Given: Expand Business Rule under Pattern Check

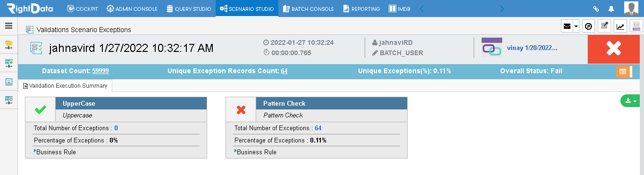Looking at the screenshot, I should tap(255, 152).
